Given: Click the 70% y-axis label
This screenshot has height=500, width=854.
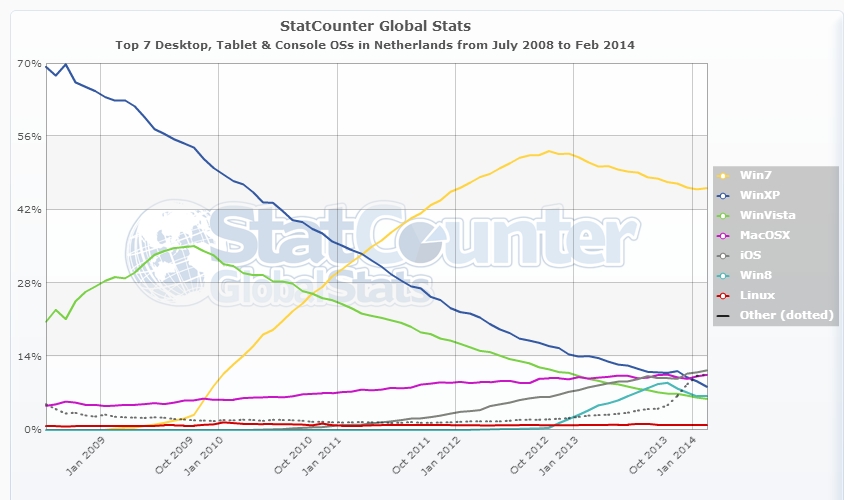Looking at the screenshot, I should coord(29,63).
